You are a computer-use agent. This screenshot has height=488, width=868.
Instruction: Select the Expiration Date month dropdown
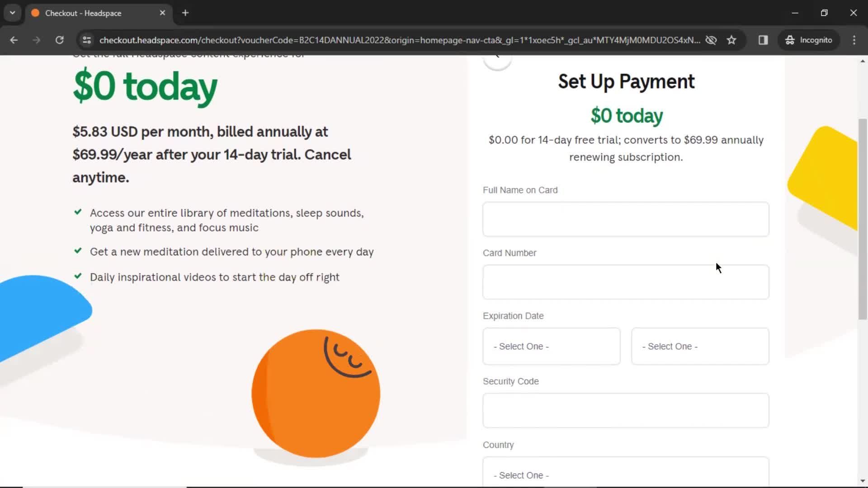click(551, 346)
